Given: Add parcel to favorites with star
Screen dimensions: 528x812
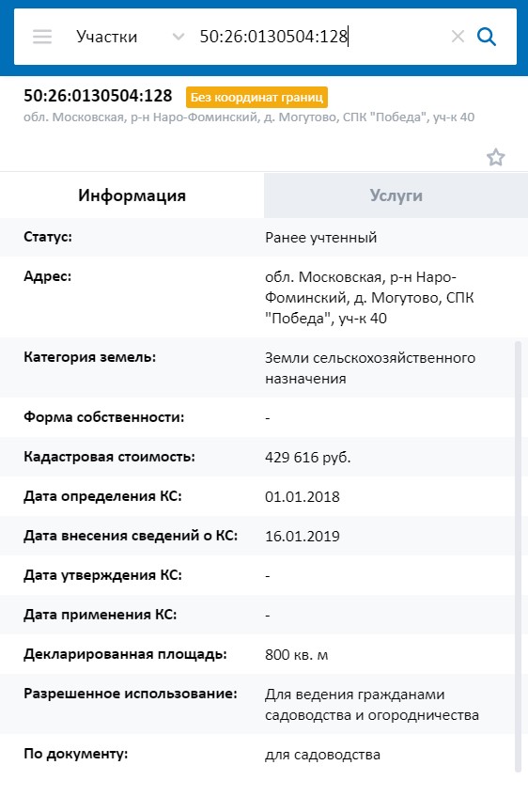Looking at the screenshot, I should pos(495,157).
